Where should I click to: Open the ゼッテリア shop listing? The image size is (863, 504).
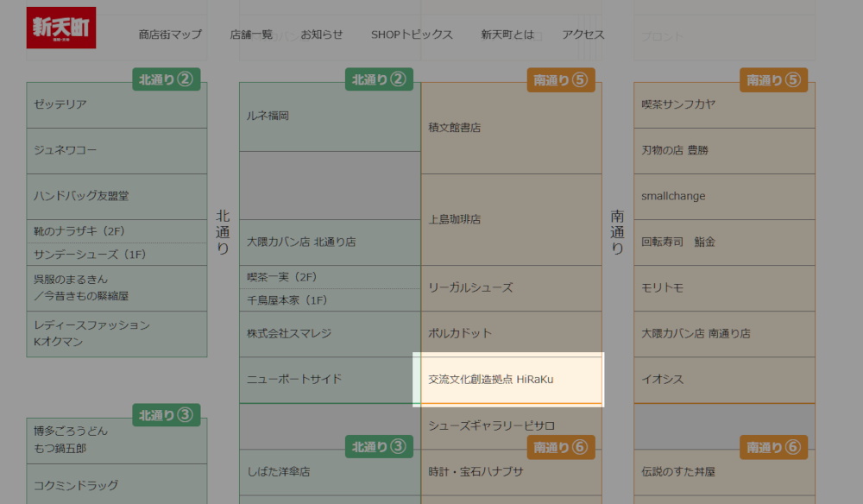pyautogui.click(x=117, y=103)
